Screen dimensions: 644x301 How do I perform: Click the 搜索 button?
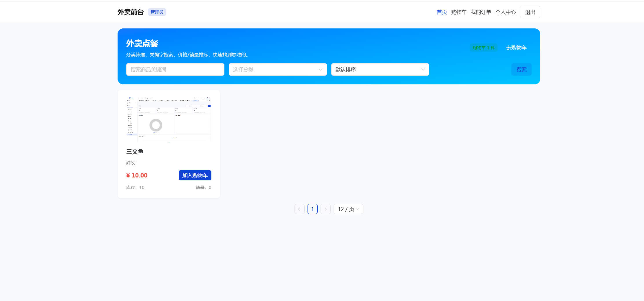pos(521,69)
